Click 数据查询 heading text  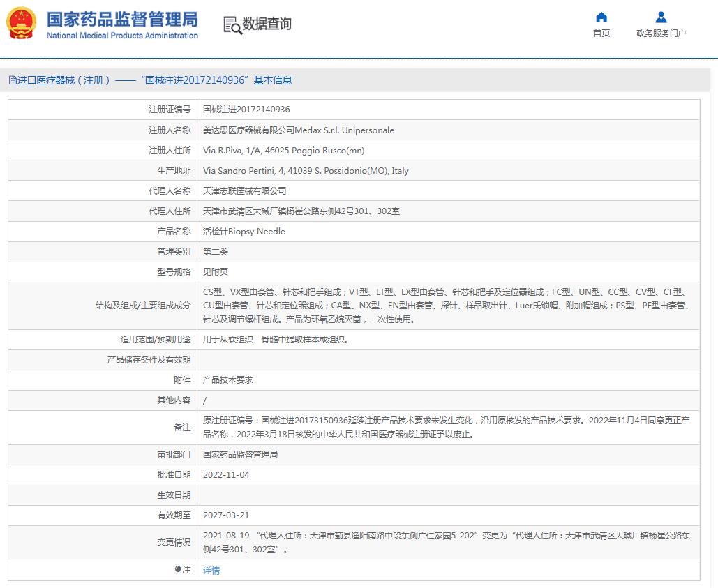pos(267,24)
